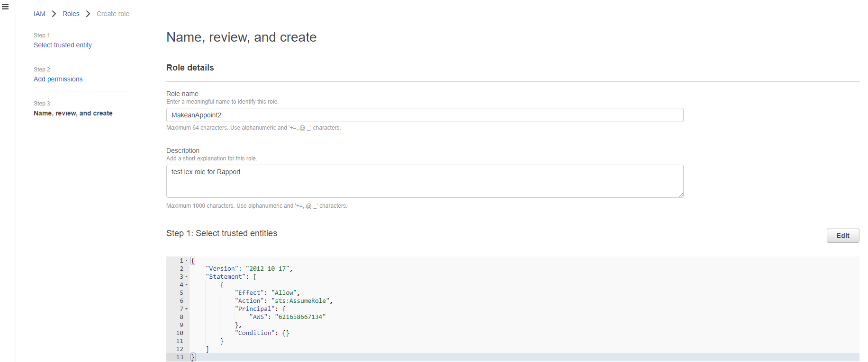This screenshot has height=362, width=868.
Task: Navigate to Roles in the breadcrumb
Action: (x=71, y=14)
